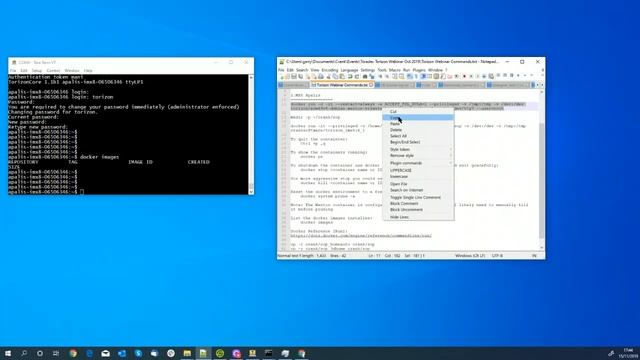Click UTF-8 encoding in status bar
Image resolution: width=640 pixels, height=360 pixels.
(x=497, y=256)
